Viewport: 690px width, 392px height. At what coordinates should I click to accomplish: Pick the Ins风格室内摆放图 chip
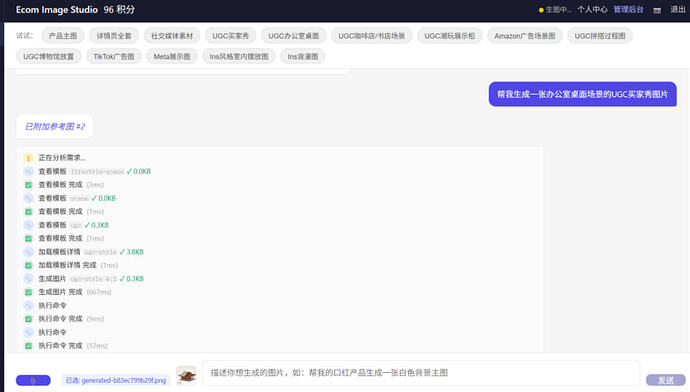[x=239, y=57]
